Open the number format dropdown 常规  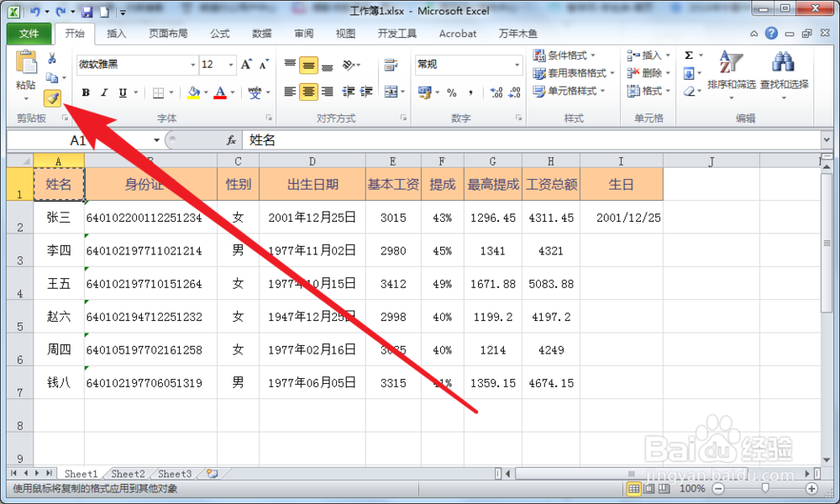[x=517, y=65]
